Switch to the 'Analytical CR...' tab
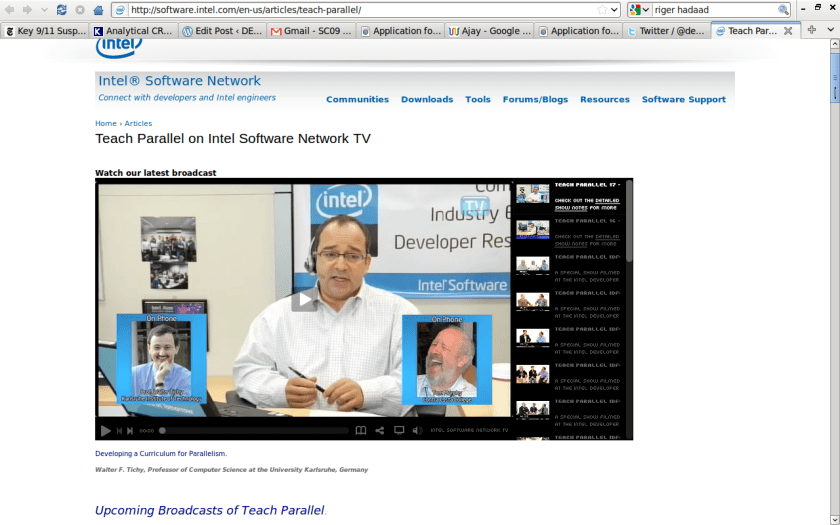840x525 pixels. 133,31
